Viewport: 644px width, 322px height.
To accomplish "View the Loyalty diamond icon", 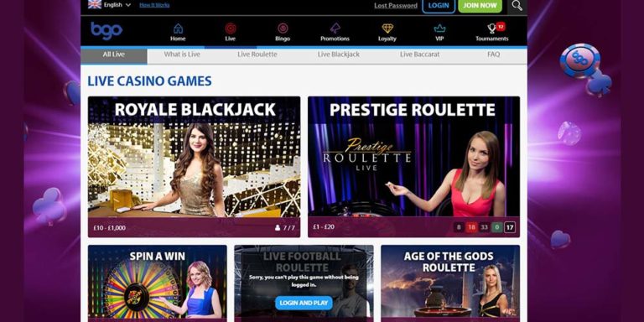I will (x=387, y=29).
